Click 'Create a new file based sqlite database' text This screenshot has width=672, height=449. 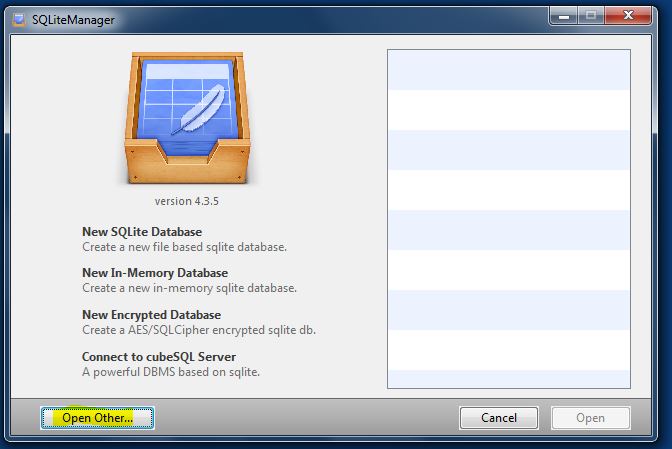(184, 247)
